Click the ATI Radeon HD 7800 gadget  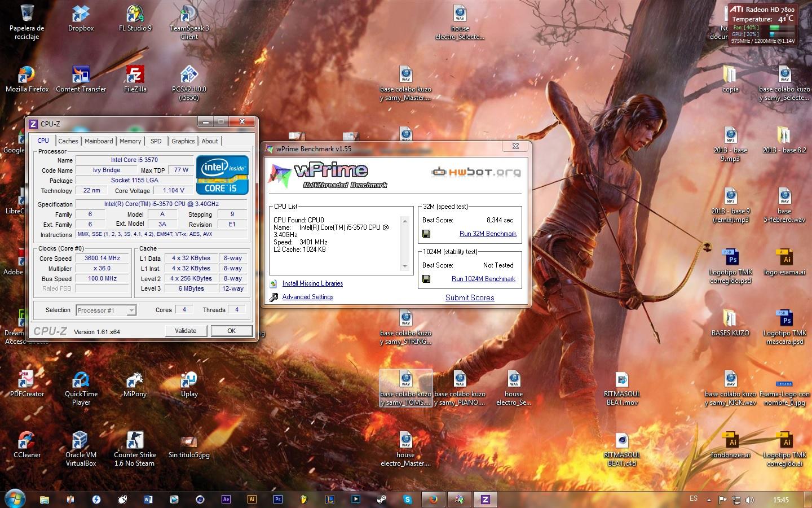click(763, 24)
